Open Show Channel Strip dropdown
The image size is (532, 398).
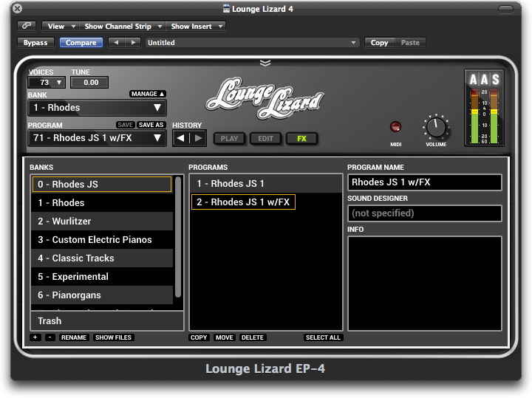tap(122, 26)
